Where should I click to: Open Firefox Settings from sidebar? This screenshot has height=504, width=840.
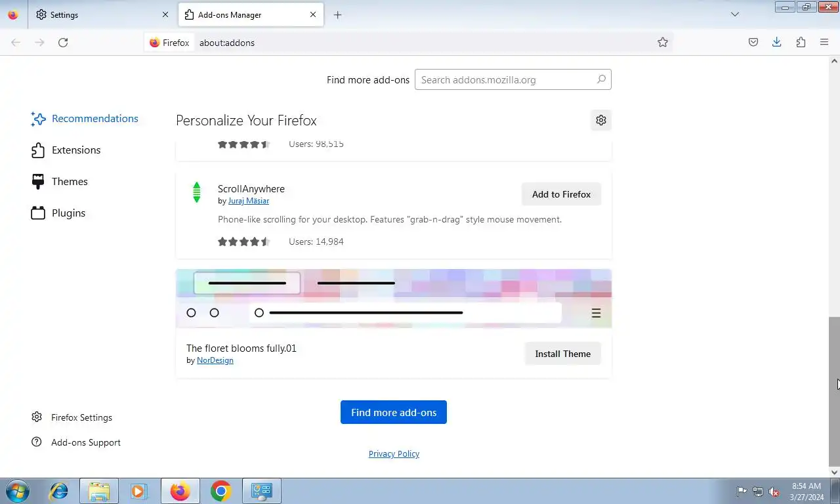(x=72, y=417)
